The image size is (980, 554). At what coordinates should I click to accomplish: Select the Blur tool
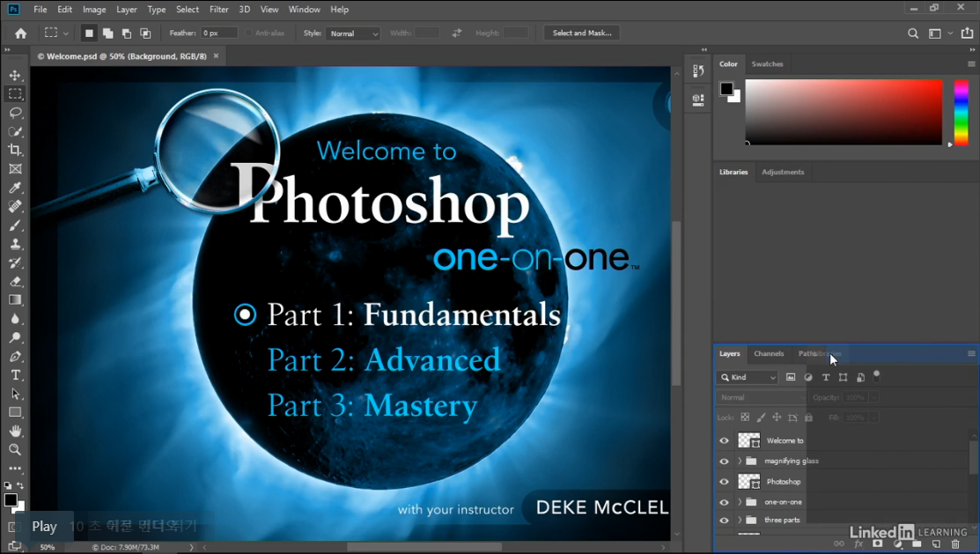pyautogui.click(x=15, y=319)
